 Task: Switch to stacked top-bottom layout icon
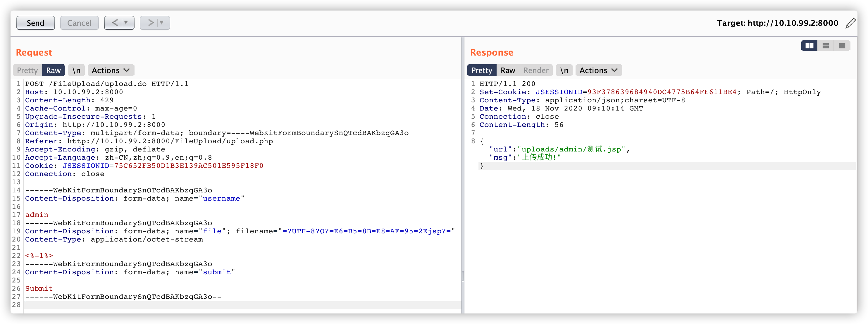(826, 46)
